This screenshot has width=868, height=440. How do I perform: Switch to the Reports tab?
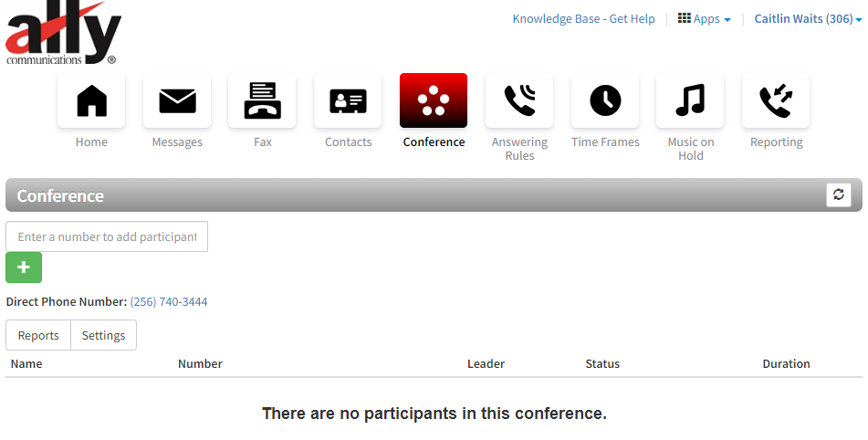pyautogui.click(x=38, y=335)
